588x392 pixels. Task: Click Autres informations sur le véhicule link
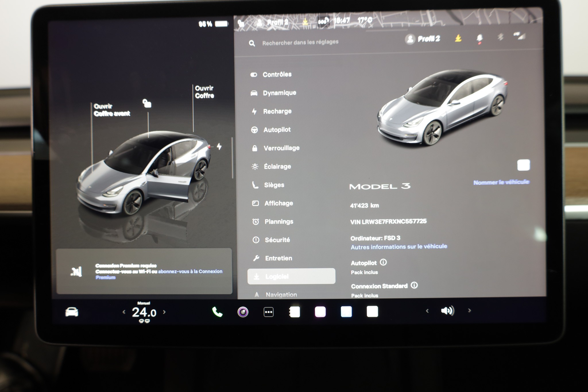point(399,247)
